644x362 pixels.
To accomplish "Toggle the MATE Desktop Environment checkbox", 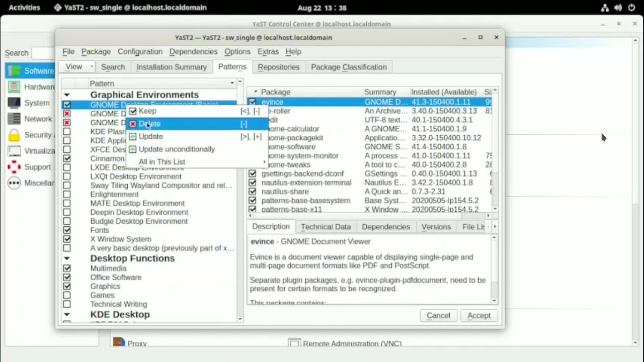I will click(x=67, y=203).
